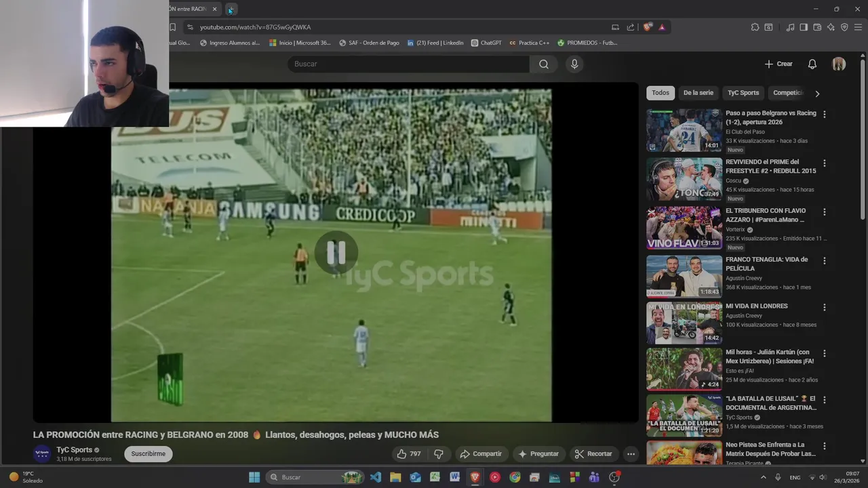The height and width of the screenshot is (488, 868).
Task: Click the TyC Sports channel avatar
Action: pyautogui.click(x=42, y=454)
